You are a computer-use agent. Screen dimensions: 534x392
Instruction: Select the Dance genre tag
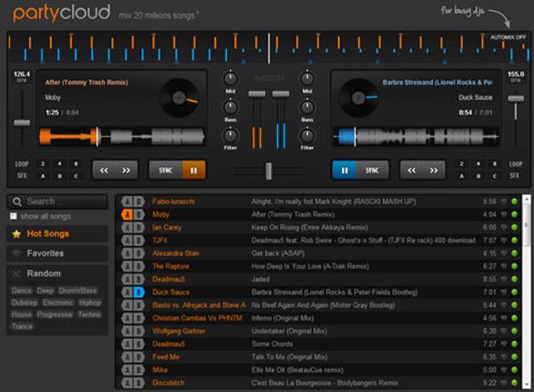[x=22, y=290]
